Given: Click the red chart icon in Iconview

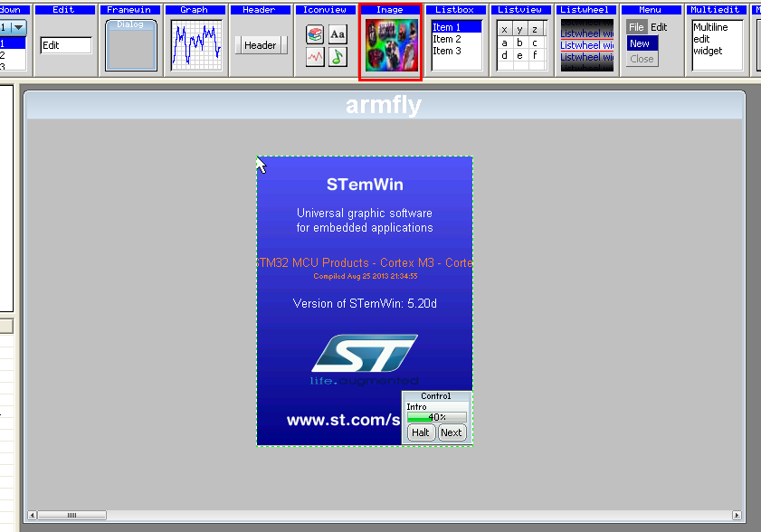Looking at the screenshot, I should click(x=315, y=57).
